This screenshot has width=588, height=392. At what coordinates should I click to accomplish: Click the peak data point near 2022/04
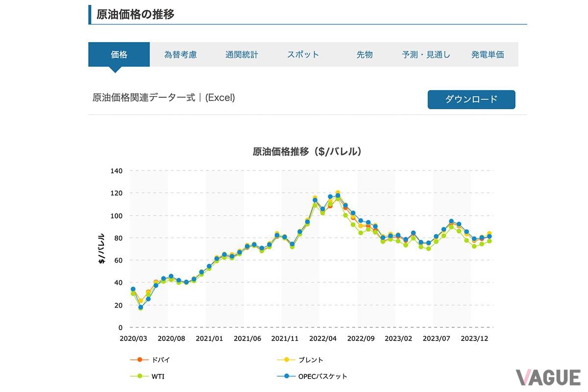tap(338, 192)
